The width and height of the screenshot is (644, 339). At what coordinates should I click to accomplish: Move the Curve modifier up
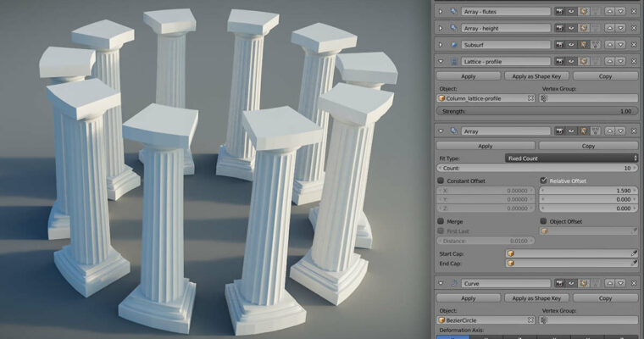[x=609, y=283]
